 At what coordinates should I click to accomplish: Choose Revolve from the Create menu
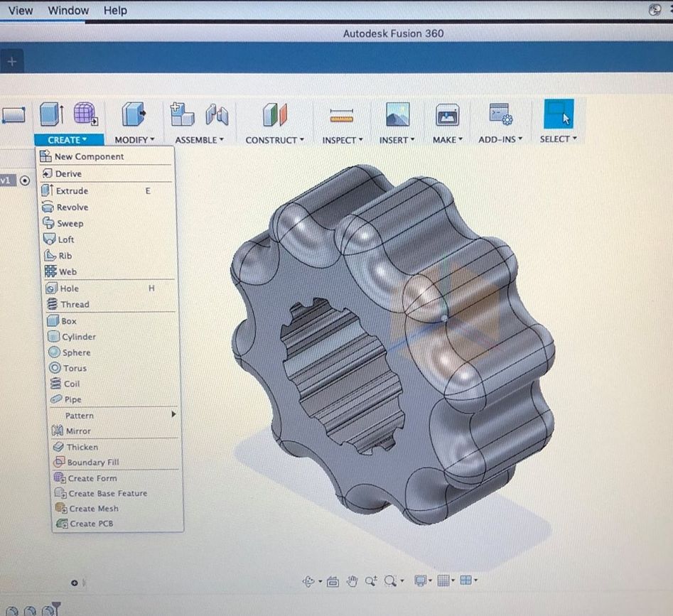tap(72, 207)
